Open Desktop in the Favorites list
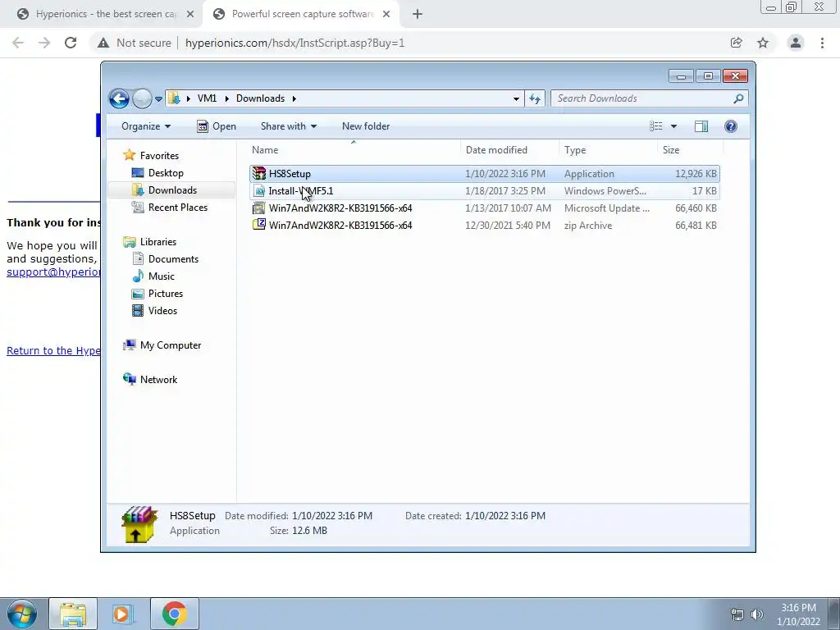Viewport: 840px width, 630px height. 166,173
